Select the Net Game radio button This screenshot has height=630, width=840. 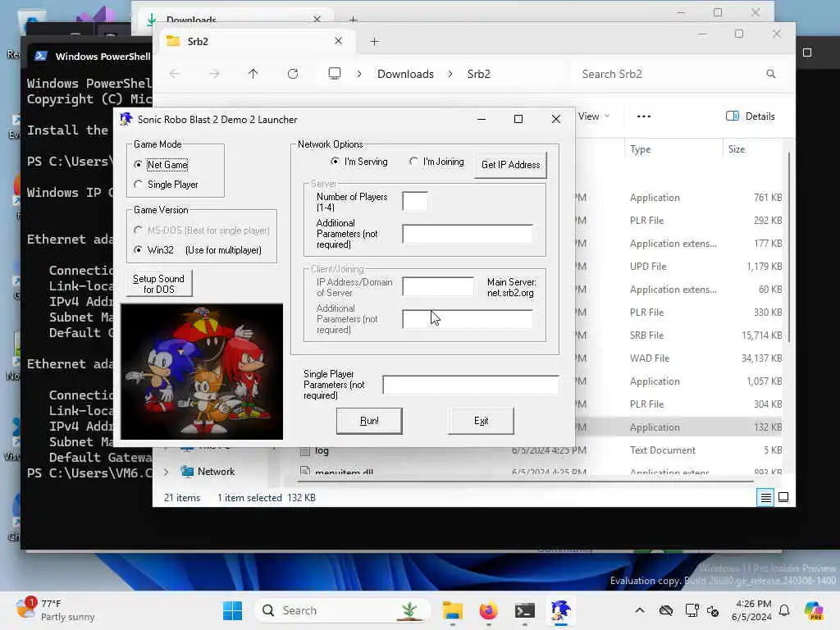pos(138,164)
